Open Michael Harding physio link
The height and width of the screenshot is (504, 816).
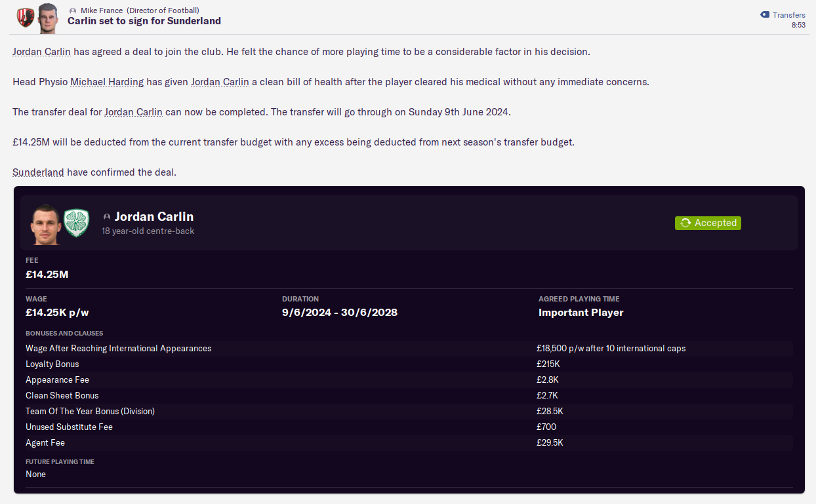pyautogui.click(x=108, y=82)
